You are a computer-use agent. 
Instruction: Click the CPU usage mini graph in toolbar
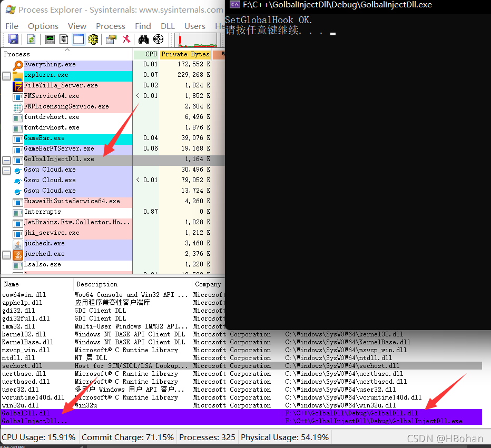[x=196, y=40]
